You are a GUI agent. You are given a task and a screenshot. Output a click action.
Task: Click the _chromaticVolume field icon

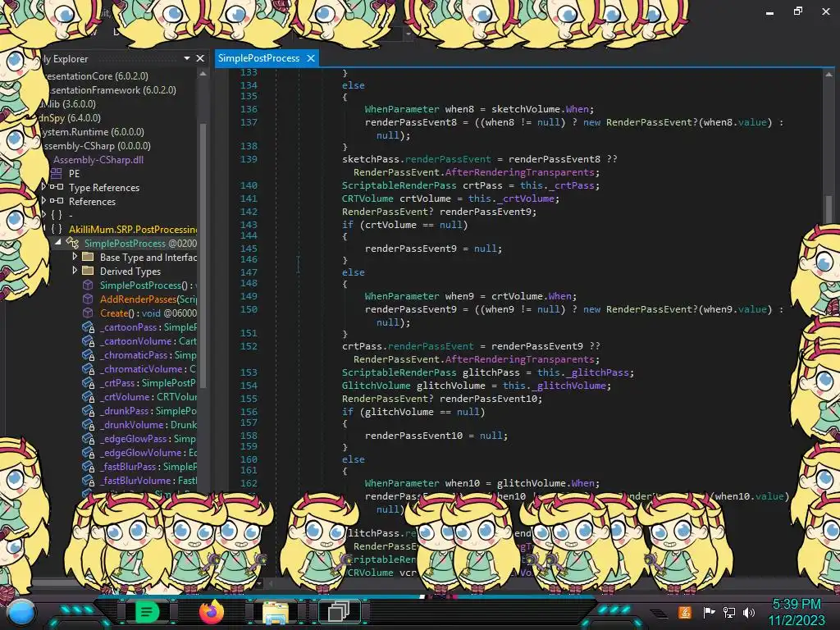tap(88, 368)
